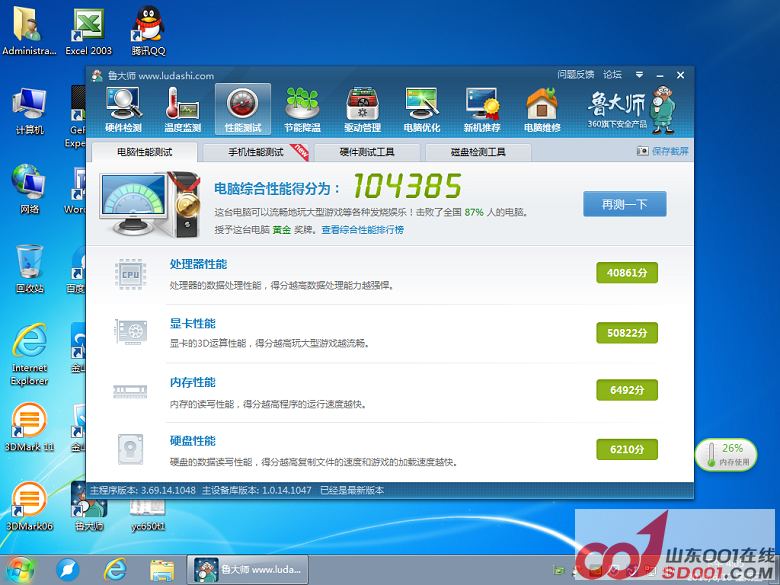This screenshot has height=585, width=780.
Task: Click the 40861分 processor score
Action: click(x=627, y=273)
